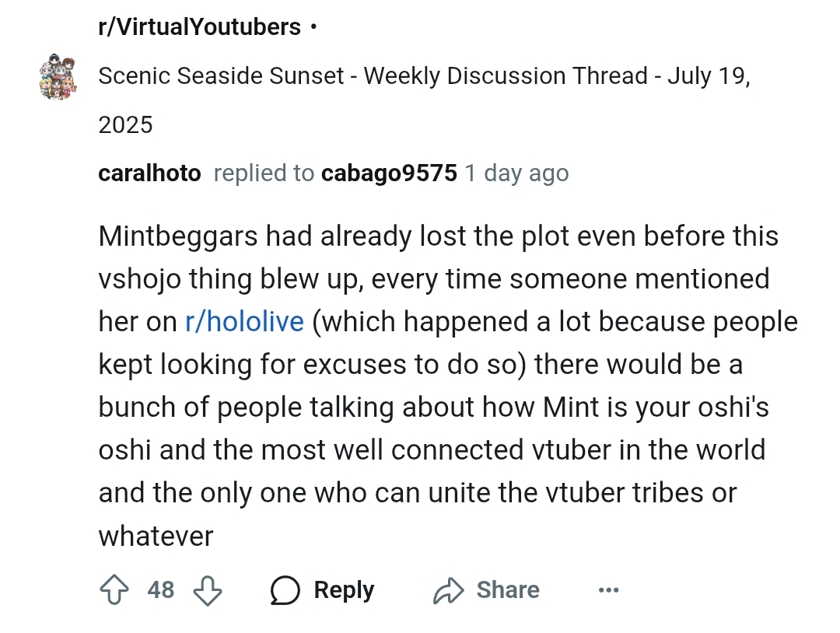The width and height of the screenshot is (840, 633).
Task: Upvote the comment by caralhoto
Action: point(113,590)
